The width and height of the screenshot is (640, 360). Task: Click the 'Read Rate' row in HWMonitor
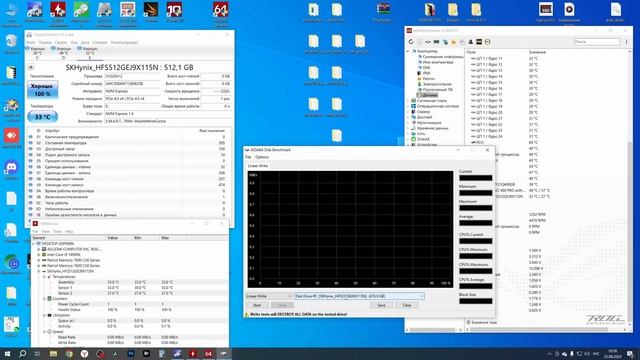[x=129, y=338]
